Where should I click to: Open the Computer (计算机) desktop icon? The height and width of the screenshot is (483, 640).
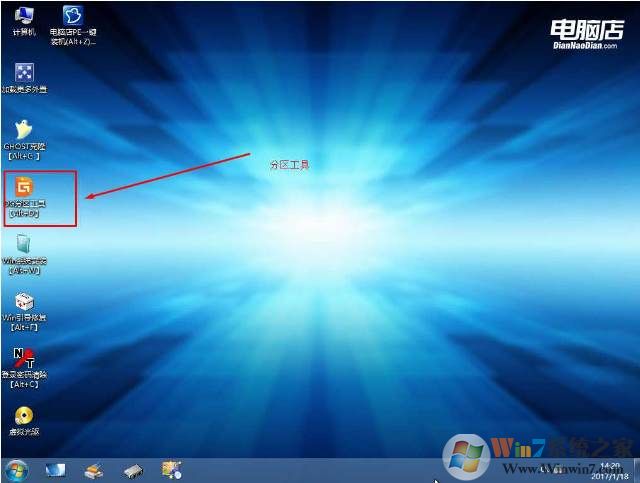(24, 21)
